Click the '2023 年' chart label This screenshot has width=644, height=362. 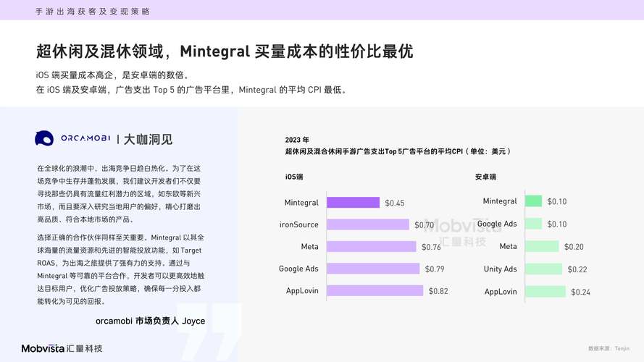[x=297, y=140]
